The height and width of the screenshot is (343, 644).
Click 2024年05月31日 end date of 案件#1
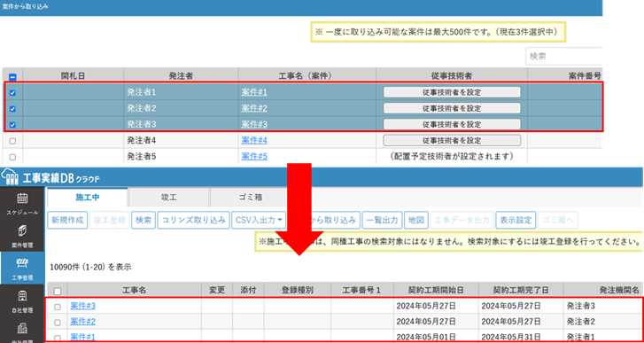pos(511,338)
